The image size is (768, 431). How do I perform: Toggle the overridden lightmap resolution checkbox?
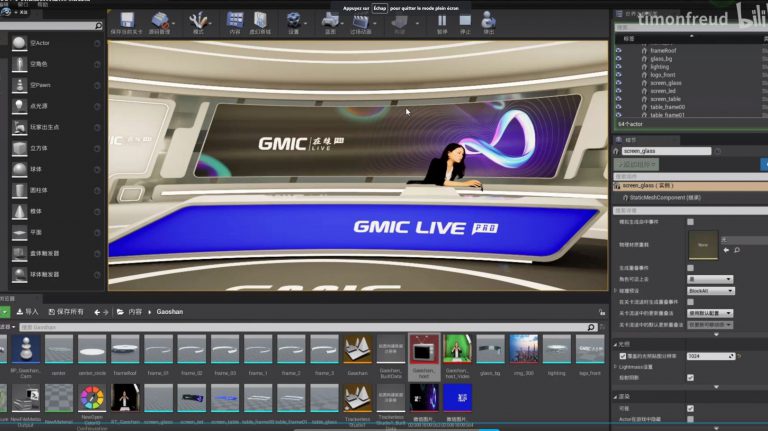(x=623, y=356)
